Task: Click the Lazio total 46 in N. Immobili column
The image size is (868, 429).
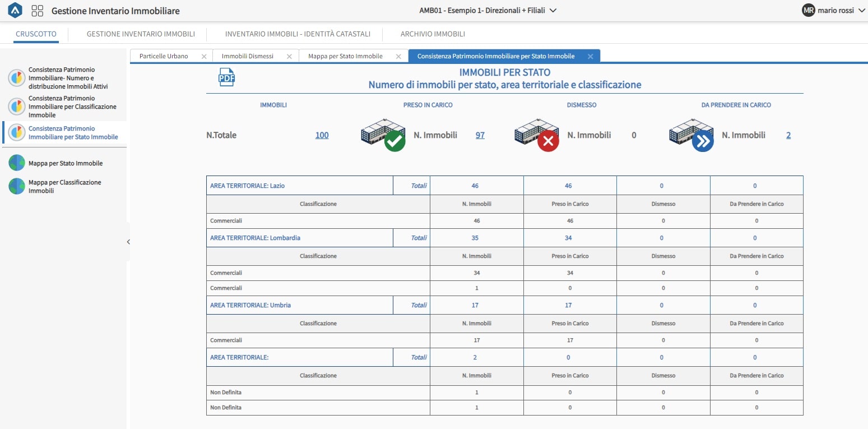Action: [x=475, y=186]
